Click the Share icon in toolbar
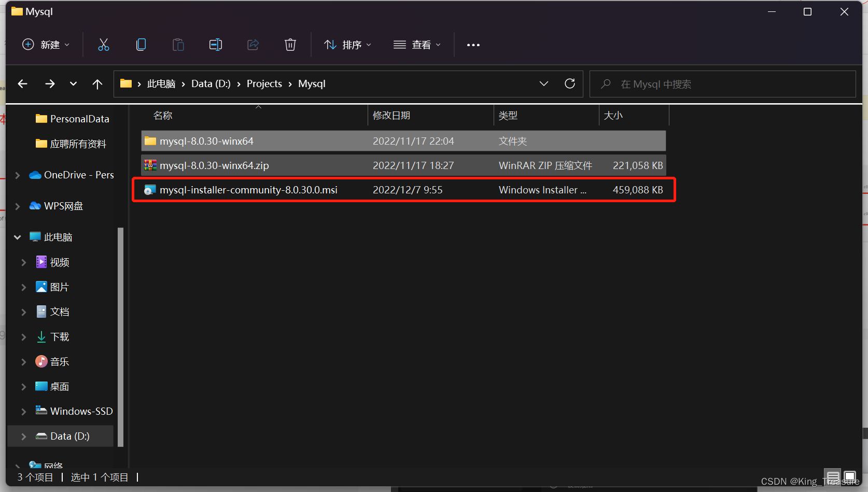 click(253, 45)
